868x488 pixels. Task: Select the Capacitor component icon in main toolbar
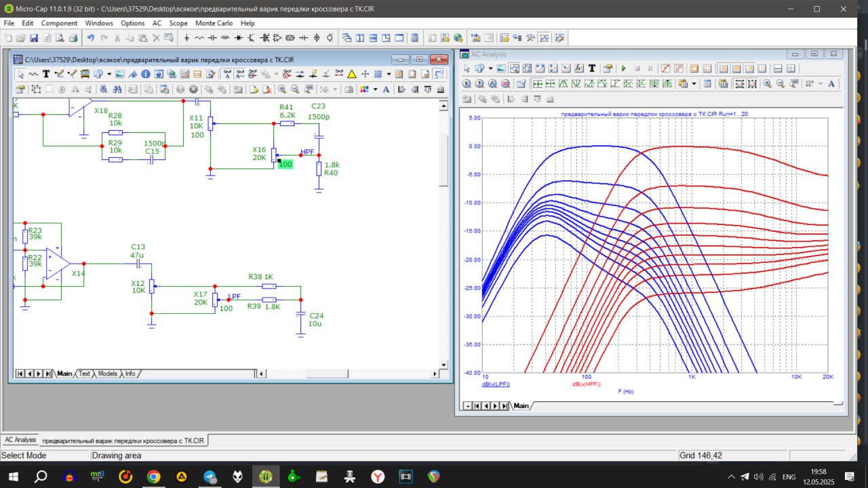(213, 38)
